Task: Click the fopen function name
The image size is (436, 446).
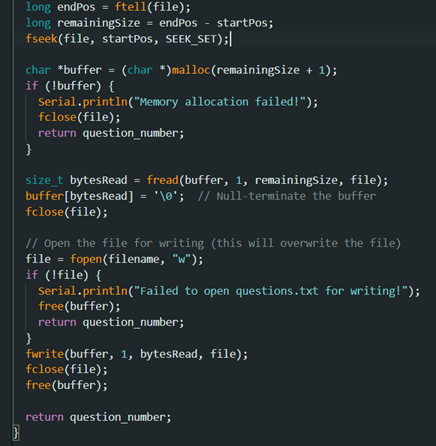Action: (86, 259)
